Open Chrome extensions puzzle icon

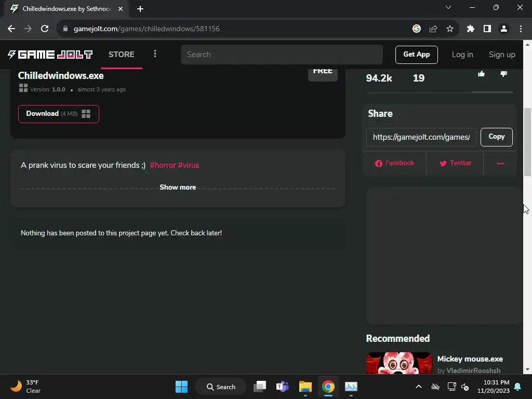click(470, 29)
